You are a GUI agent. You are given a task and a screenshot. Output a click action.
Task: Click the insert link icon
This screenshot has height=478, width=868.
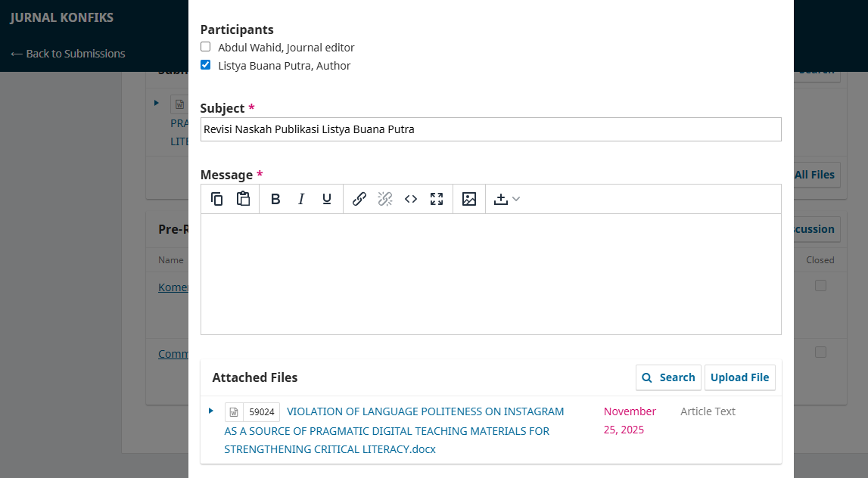[359, 199]
